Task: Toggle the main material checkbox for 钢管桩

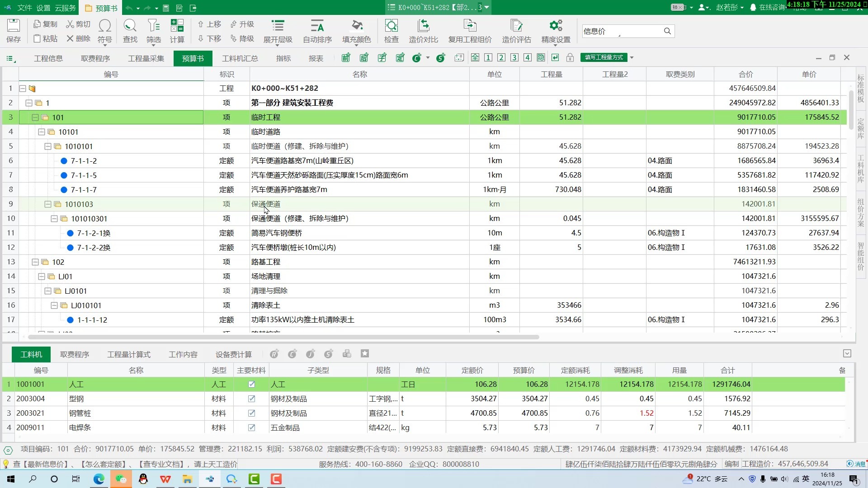Action: 252,413
